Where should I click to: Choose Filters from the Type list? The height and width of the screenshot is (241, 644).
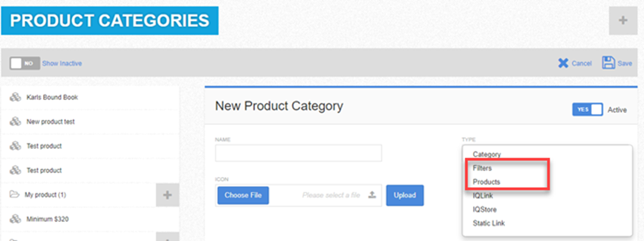tap(482, 168)
